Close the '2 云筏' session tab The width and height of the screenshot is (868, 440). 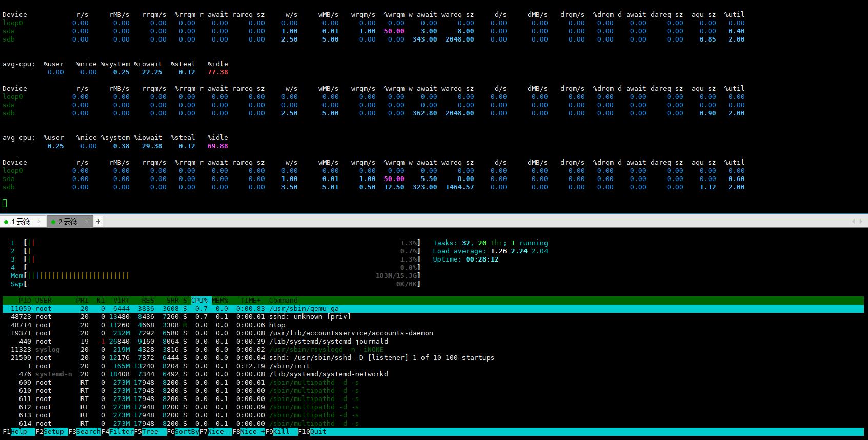87,222
